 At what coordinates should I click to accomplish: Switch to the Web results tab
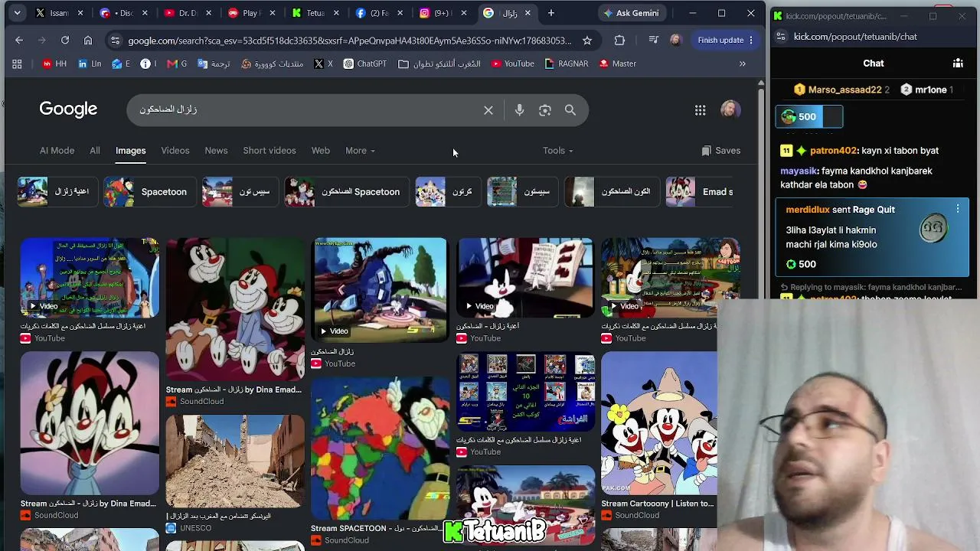coord(321,151)
